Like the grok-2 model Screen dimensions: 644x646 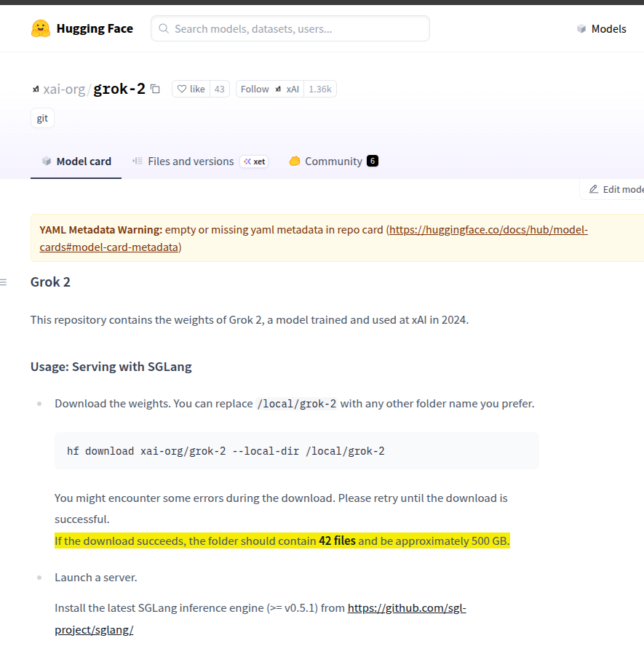pos(191,89)
